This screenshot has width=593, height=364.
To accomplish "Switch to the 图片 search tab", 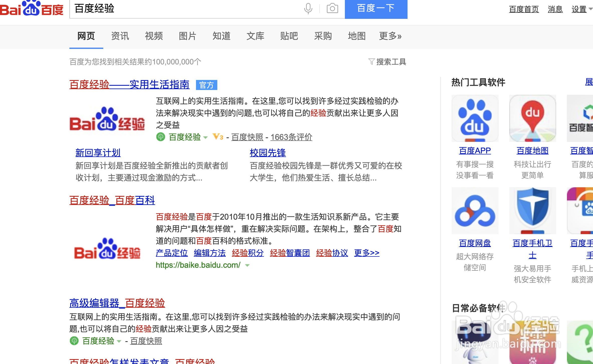I will (x=187, y=36).
